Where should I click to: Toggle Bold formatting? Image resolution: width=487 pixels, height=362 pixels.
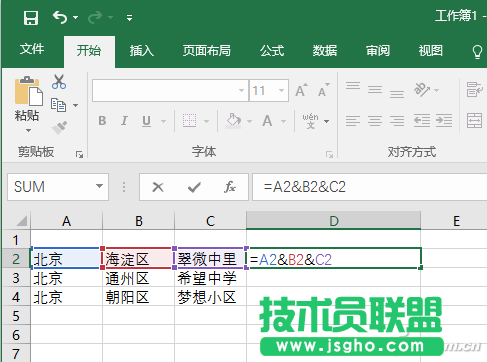coord(102,121)
